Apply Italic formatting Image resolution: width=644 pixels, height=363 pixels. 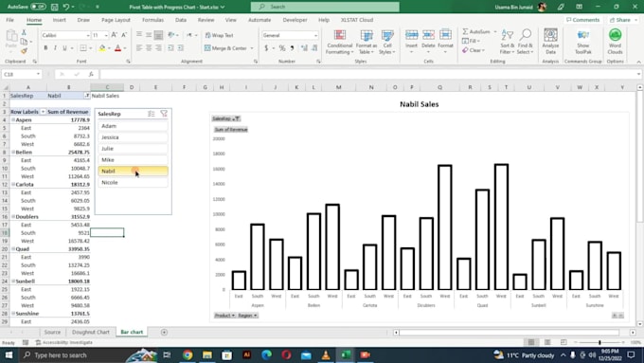tap(55, 48)
